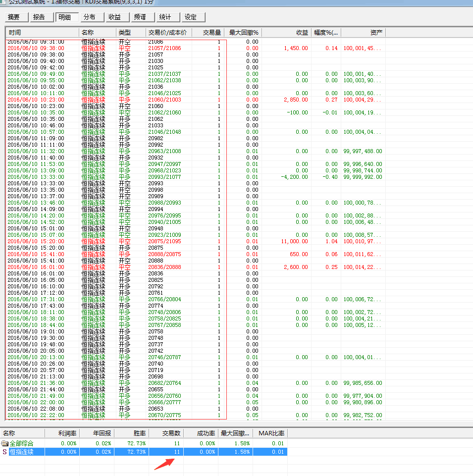
Task: Sort by the 时间 column header
Action: pyautogui.click(x=42, y=33)
